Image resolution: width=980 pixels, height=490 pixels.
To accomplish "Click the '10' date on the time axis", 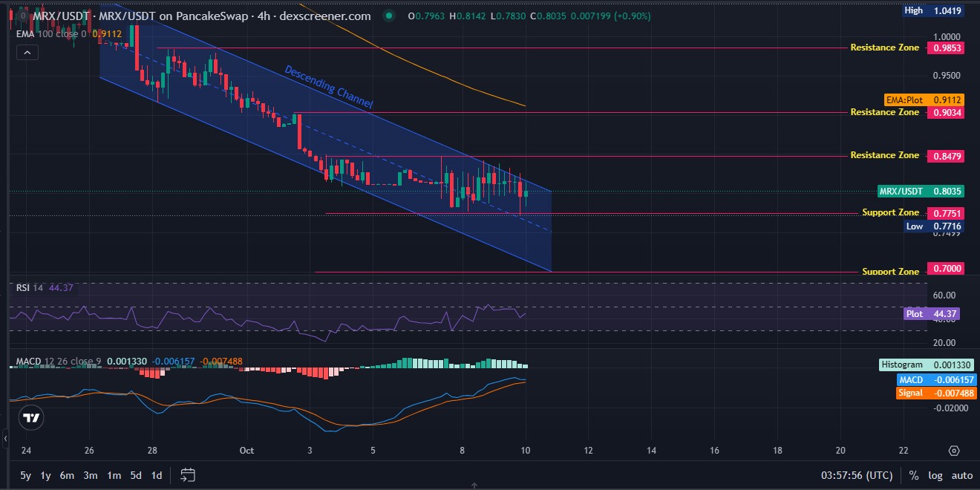I will [x=525, y=451].
